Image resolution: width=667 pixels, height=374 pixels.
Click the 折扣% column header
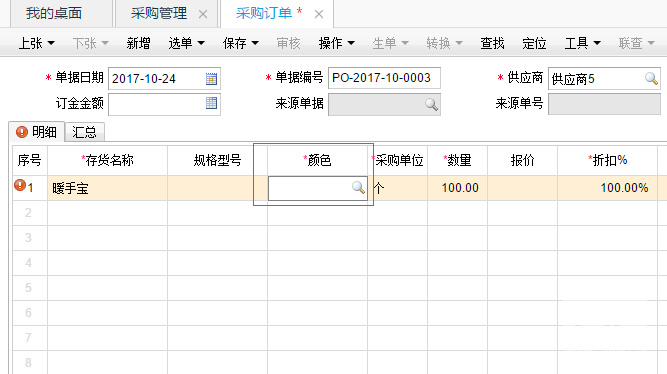607,160
